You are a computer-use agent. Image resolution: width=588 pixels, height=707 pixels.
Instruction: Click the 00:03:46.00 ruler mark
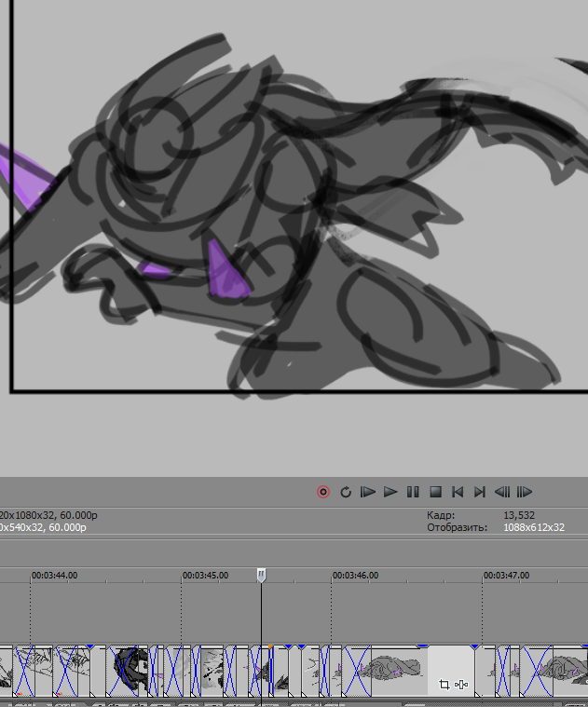(x=356, y=576)
